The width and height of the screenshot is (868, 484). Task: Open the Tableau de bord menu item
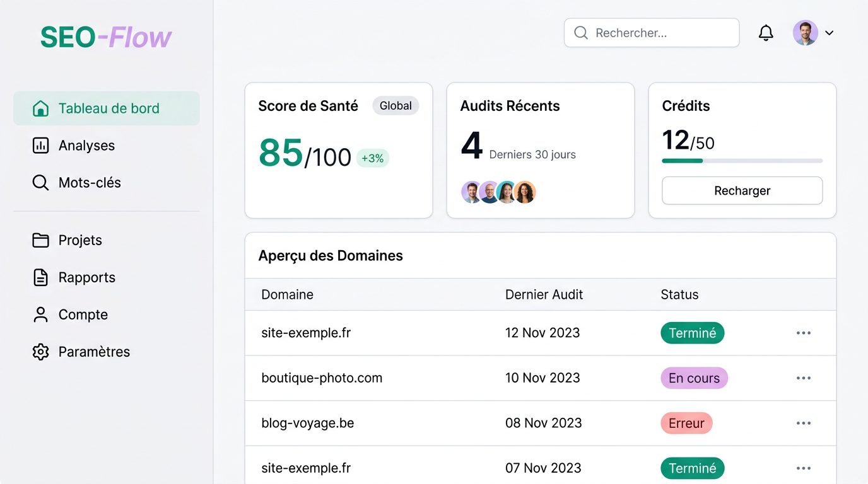[107, 108]
